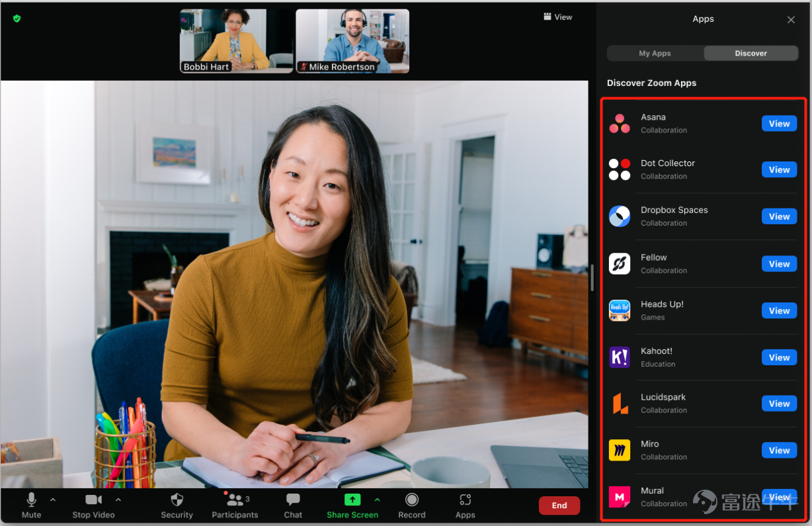
Task: Open the Participants panel
Action: click(235, 505)
